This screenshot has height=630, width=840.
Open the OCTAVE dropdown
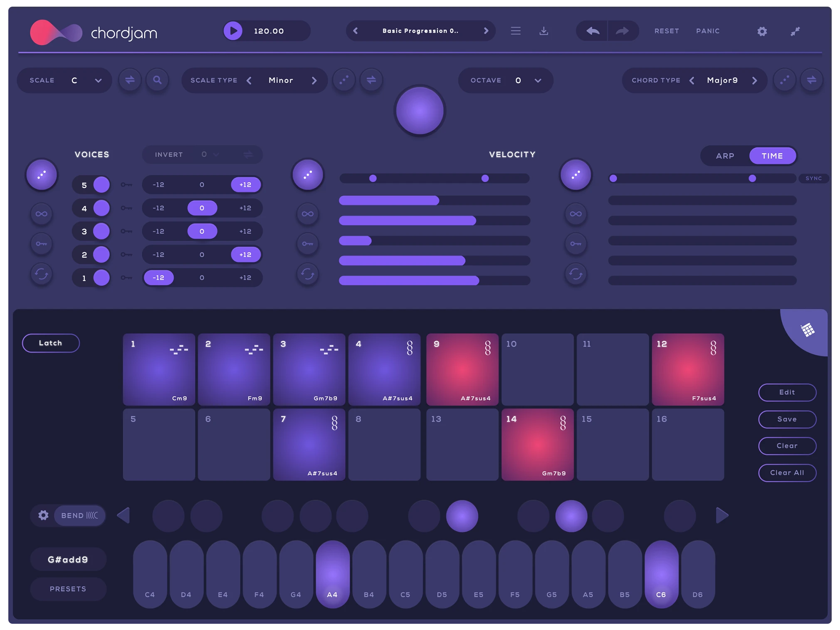click(538, 80)
